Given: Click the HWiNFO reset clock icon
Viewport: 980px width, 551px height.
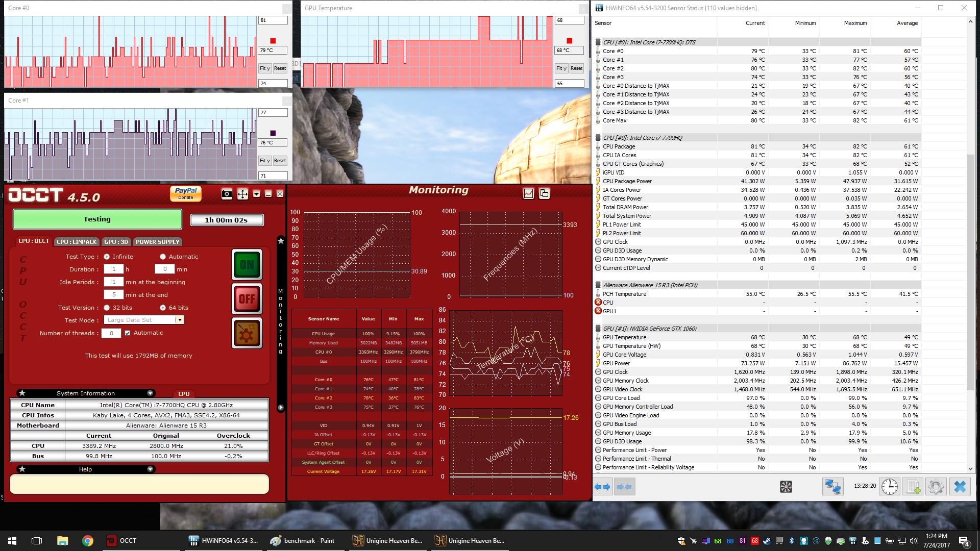Looking at the screenshot, I should 890,487.
